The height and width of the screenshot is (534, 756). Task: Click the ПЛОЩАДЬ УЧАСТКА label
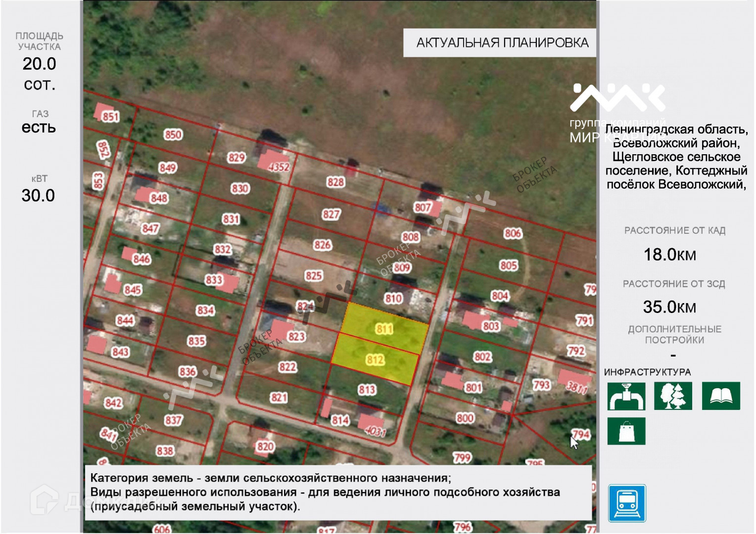pyautogui.click(x=39, y=41)
